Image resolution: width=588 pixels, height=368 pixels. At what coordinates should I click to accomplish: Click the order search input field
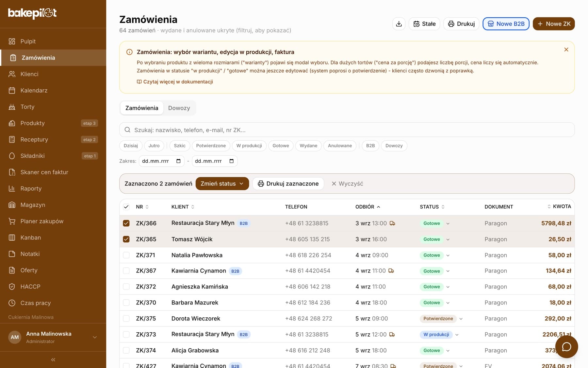[x=347, y=130]
